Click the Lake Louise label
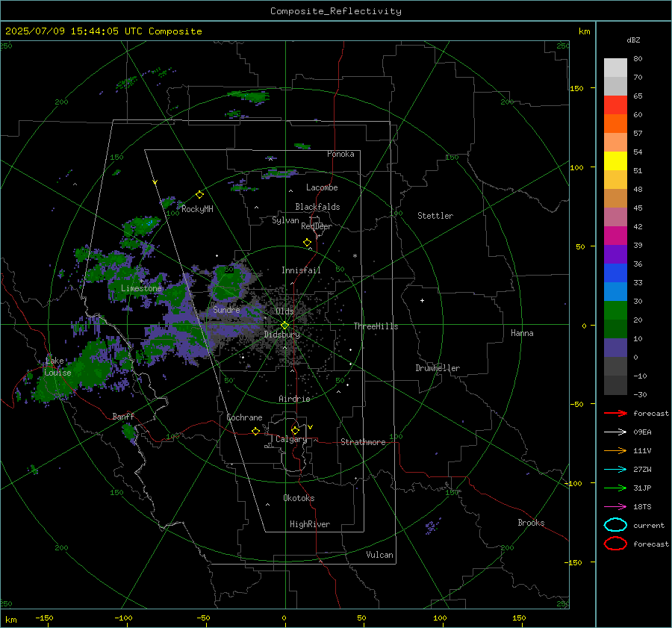The image size is (672, 628). click(x=57, y=367)
